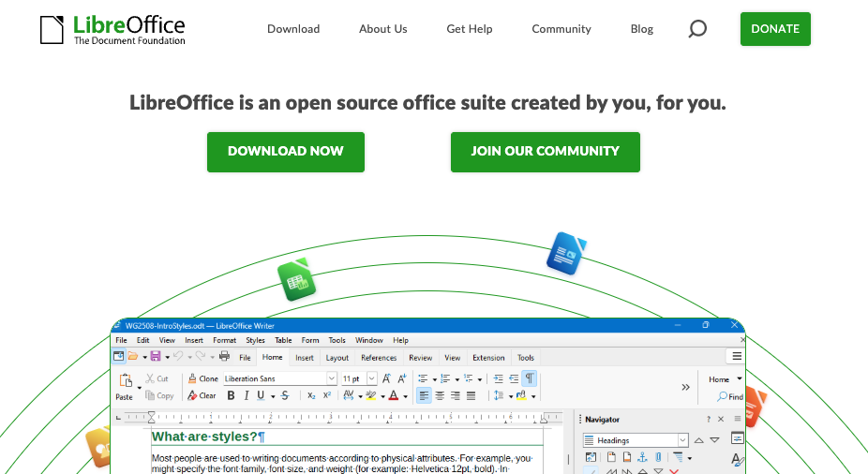Select Align Left paragraph button
The width and height of the screenshot is (868, 474).
point(424,395)
